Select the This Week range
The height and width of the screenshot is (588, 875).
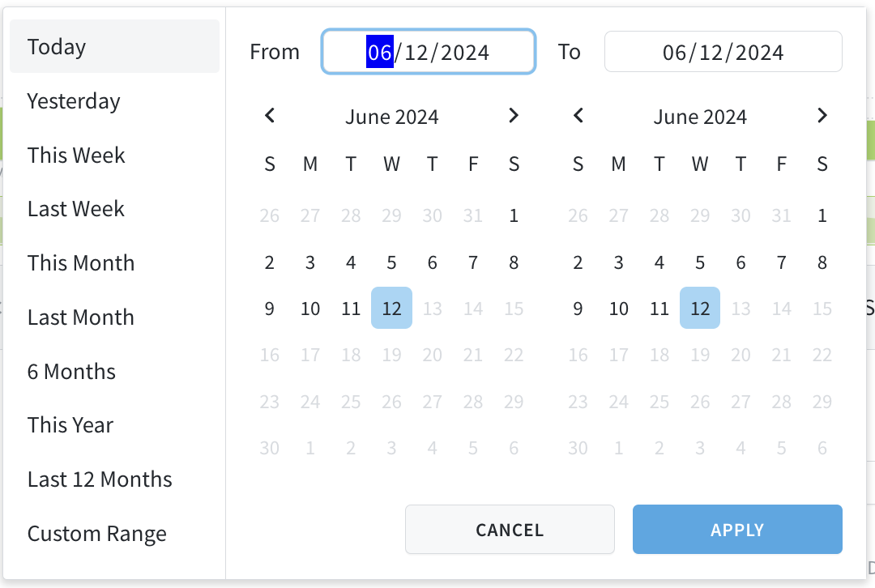click(x=75, y=155)
